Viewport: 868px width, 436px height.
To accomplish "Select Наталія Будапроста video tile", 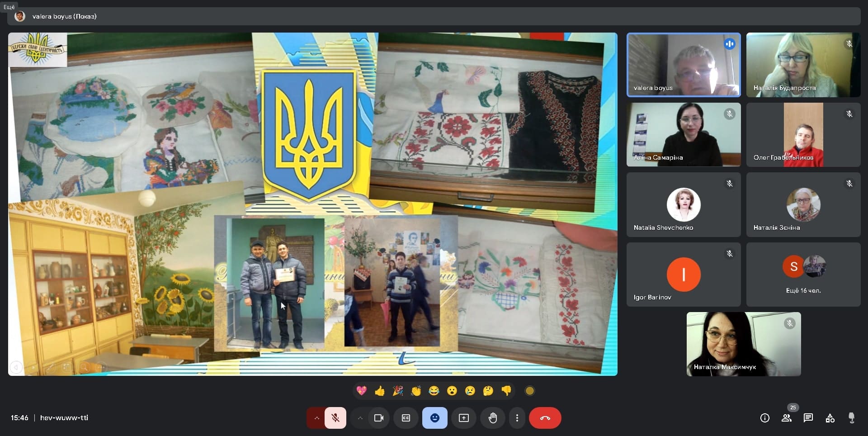I will pyautogui.click(x=803, y=65).
